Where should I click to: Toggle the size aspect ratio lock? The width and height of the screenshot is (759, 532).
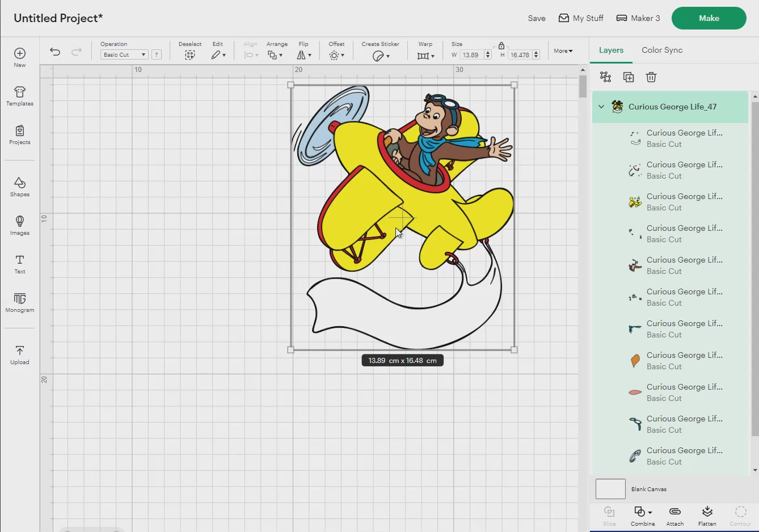pos(501,45)
